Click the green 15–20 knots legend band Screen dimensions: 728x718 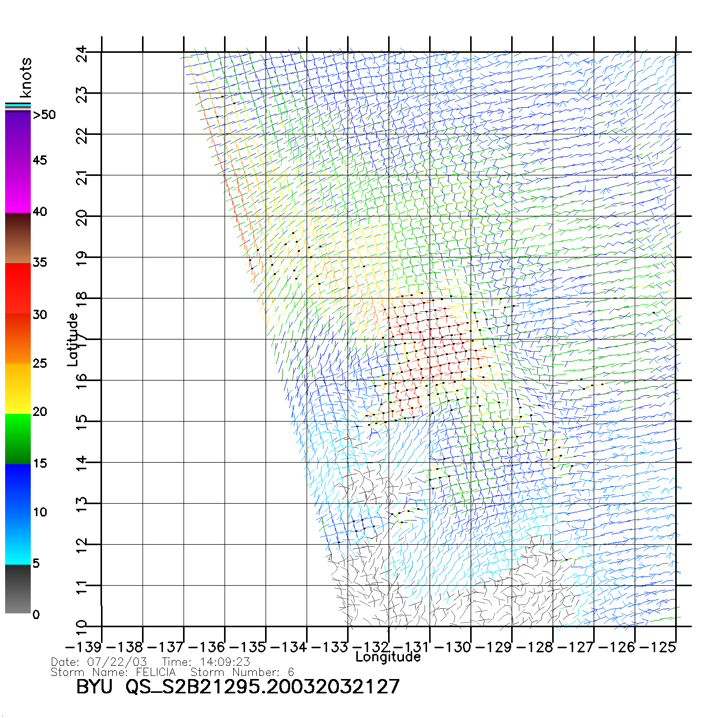17,438
